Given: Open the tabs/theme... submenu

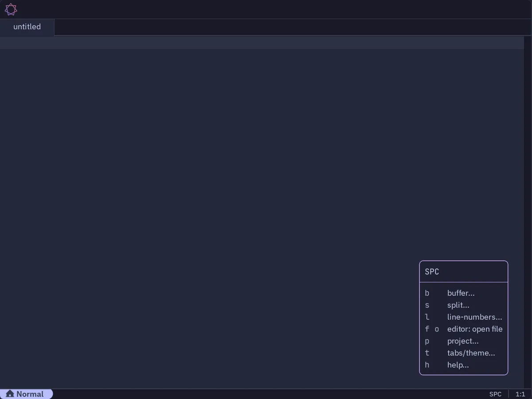Looking at the screenshot, I should pyautogui.click(x=471, y=353).
